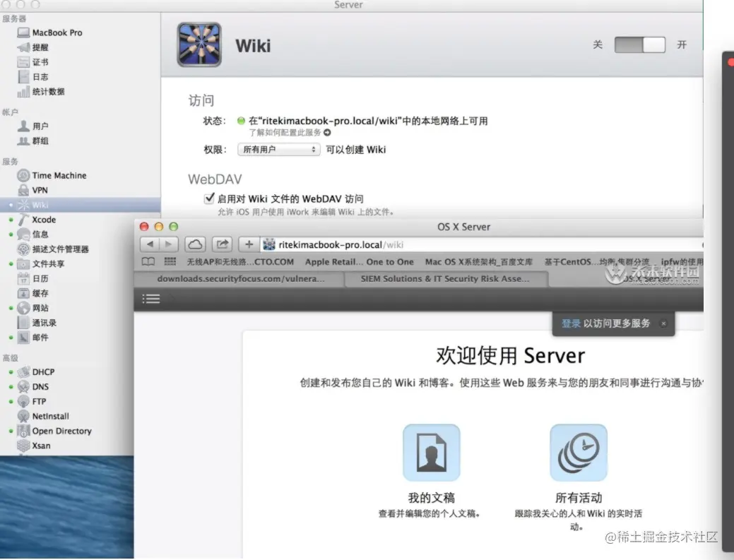Click the Wiki app icon header
This screenshot has height=560, width=734.
199,44
